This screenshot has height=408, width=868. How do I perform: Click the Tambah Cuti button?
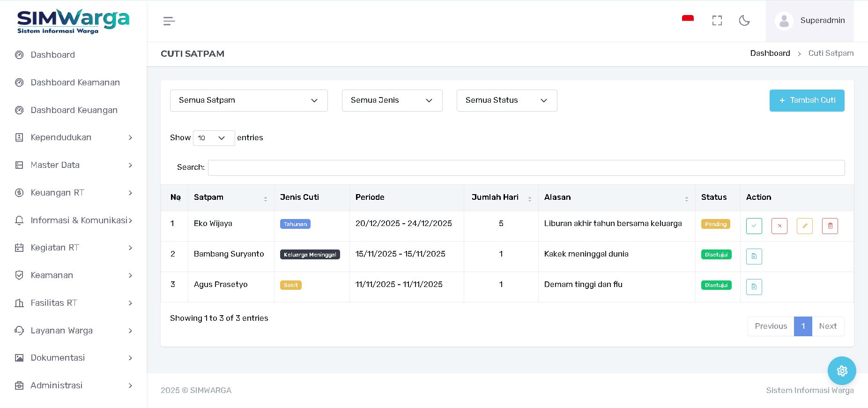coord(807,100)
